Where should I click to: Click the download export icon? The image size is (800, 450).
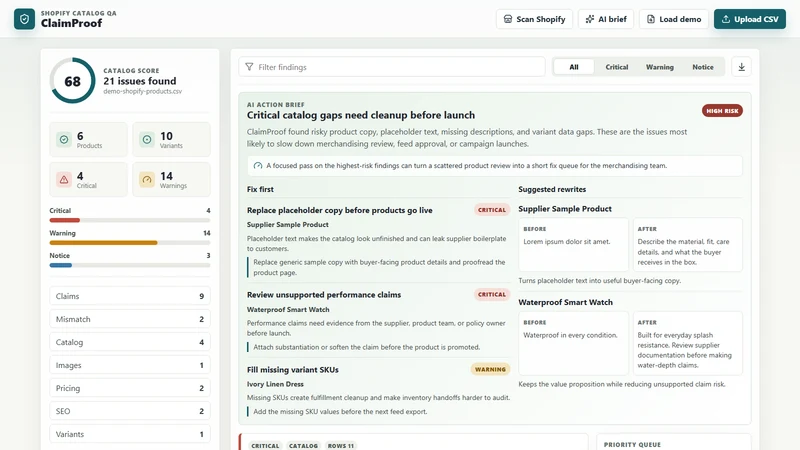pyautogui.click(x=741, y=67)
